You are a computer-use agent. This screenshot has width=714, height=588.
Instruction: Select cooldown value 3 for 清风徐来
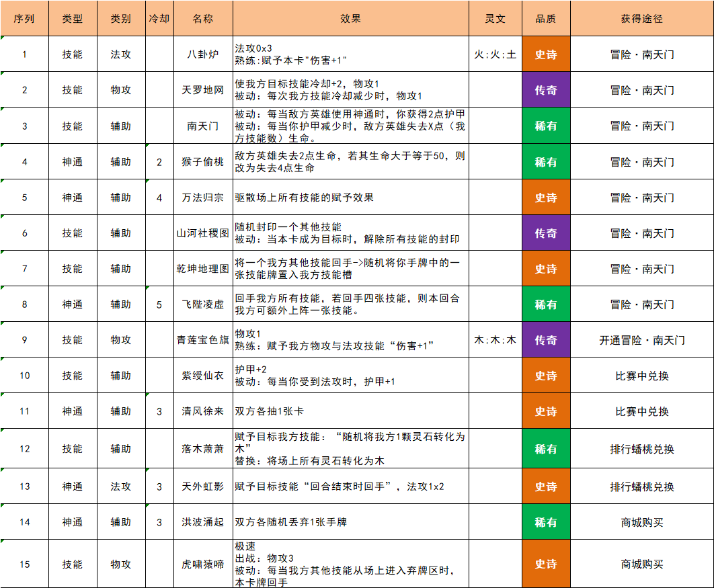pos(159,411)
